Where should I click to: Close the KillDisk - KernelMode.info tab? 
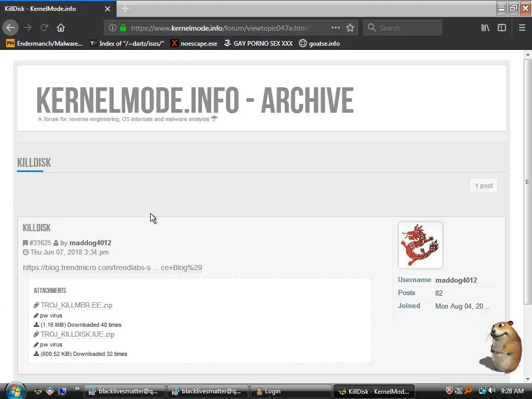108,9
